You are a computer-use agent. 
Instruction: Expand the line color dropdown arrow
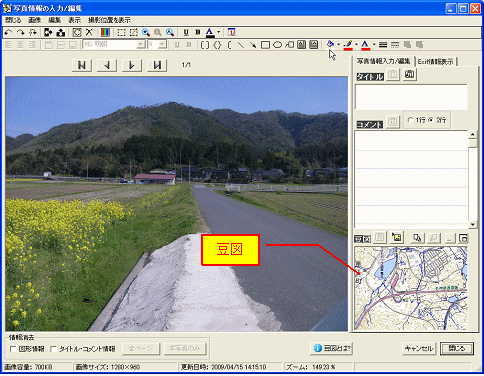coord(356,44)
